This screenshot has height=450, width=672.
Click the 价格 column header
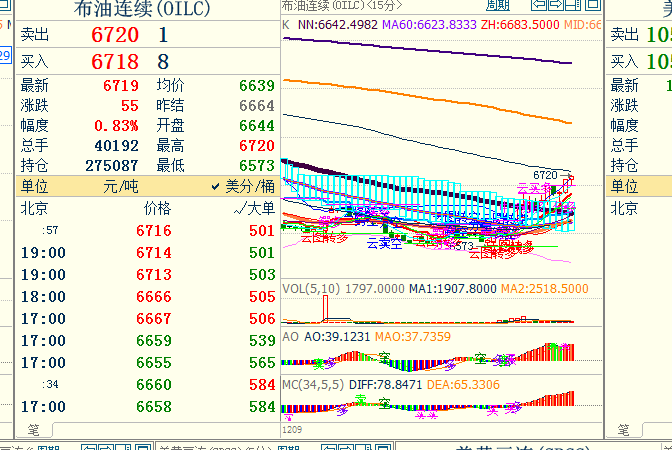tap(157, 208)
